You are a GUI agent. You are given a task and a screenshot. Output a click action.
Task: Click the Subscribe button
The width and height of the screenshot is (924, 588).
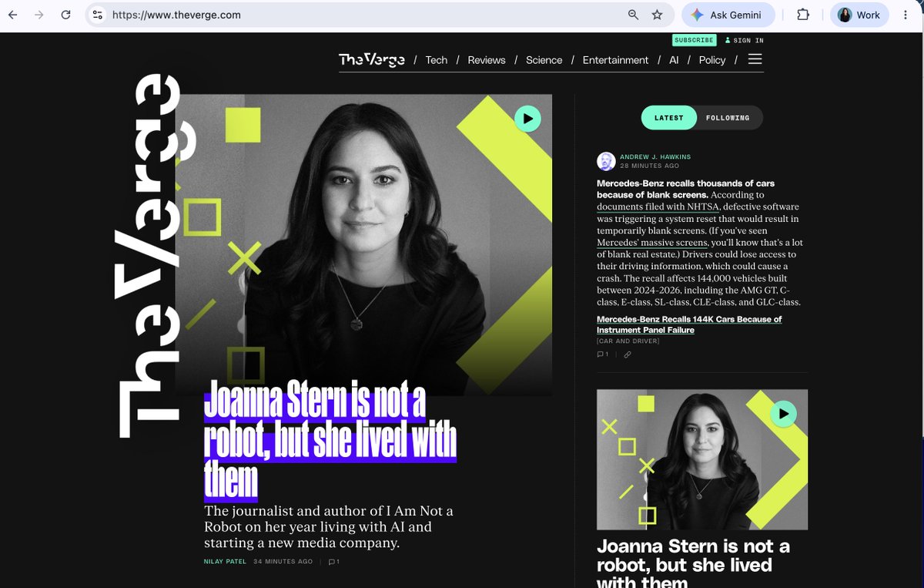tap(694, 40)
